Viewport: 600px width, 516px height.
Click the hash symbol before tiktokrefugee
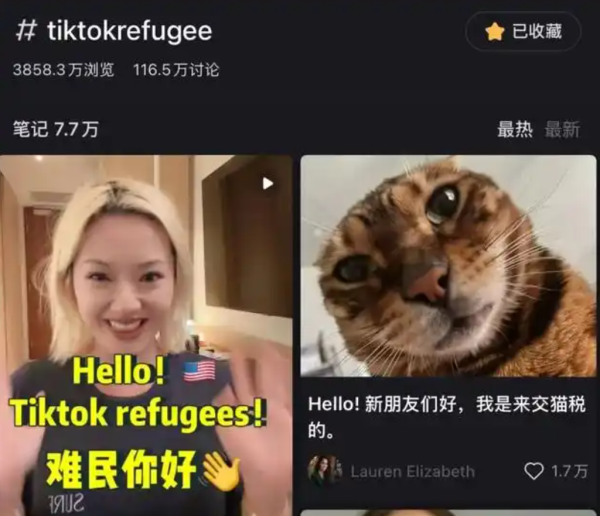(26, 31)
